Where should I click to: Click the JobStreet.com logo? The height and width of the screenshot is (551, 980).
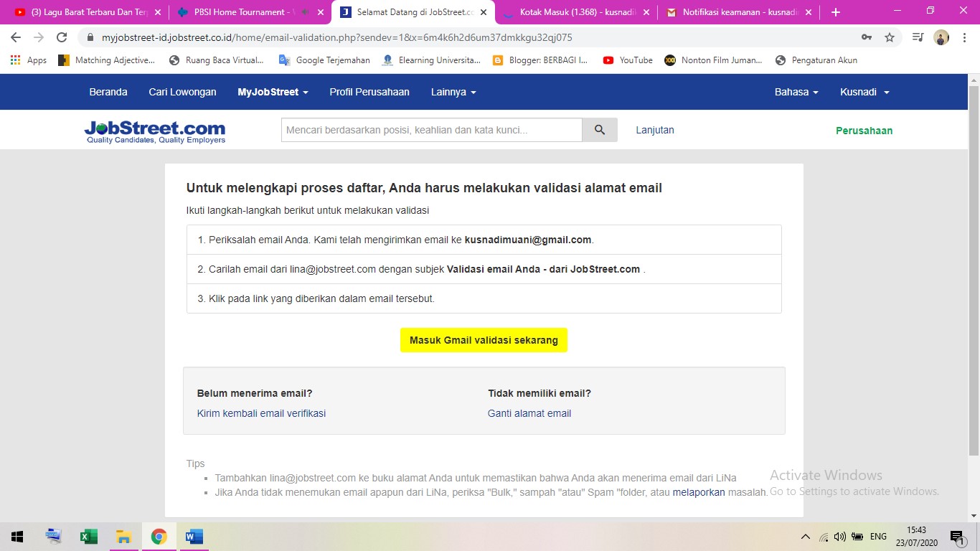tap(155, 132)
